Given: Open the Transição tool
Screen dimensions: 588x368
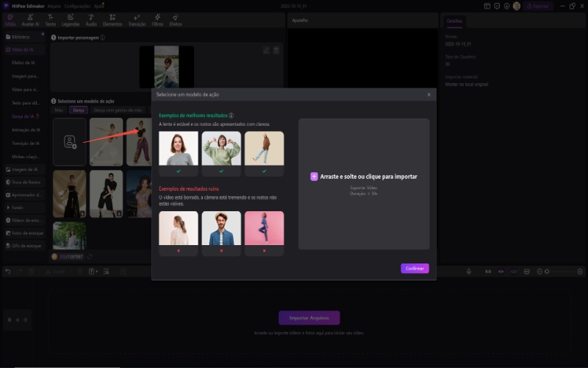Looking at the screenshot, I should click(137, 21).
